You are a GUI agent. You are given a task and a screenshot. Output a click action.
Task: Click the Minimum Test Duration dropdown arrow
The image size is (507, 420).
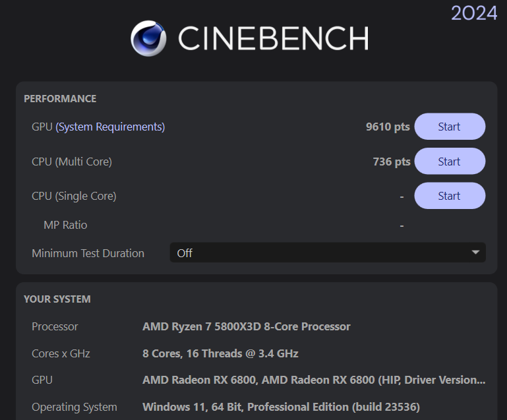point(475,253)
